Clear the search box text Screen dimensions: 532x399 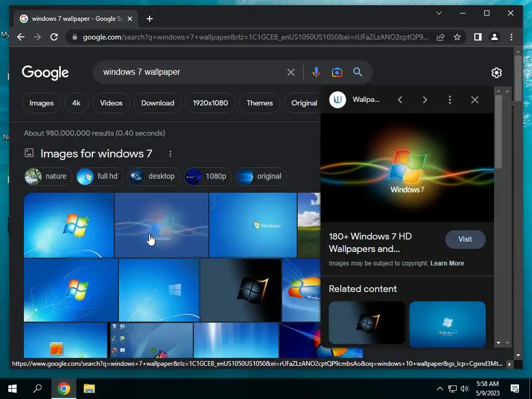[x=291, y=72]
